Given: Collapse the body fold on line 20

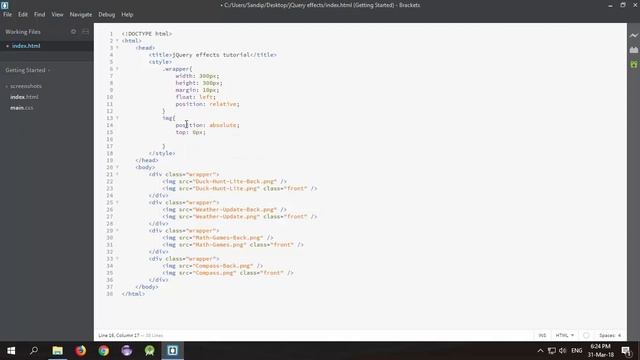Looking at the screenshot, I should (117, 167).
